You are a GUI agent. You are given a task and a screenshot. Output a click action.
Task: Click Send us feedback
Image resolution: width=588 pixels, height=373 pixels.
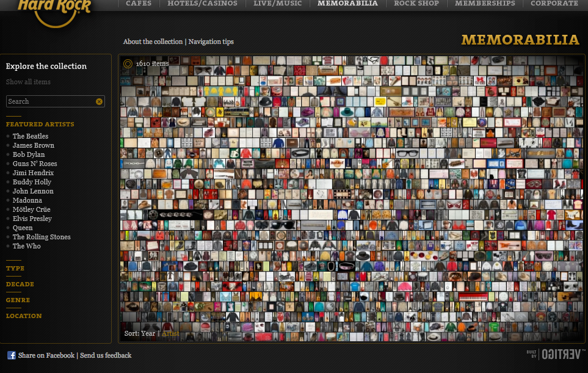[106, 355]
